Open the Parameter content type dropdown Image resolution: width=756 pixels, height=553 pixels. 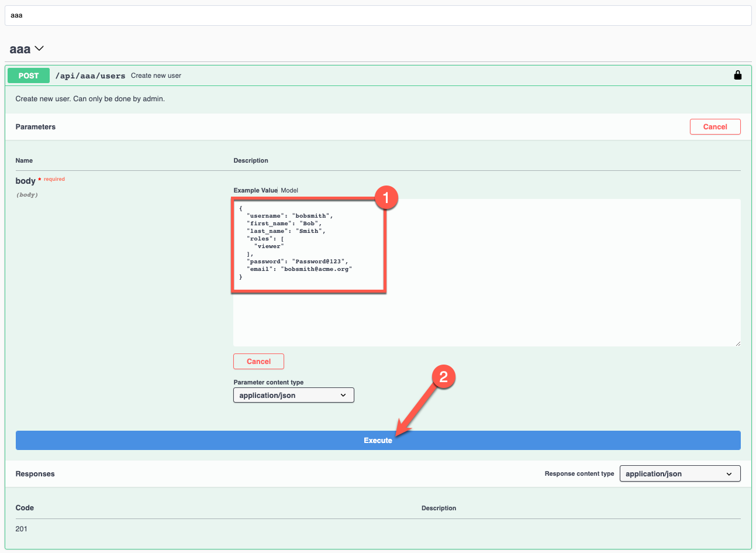click(x=294, y=395)
